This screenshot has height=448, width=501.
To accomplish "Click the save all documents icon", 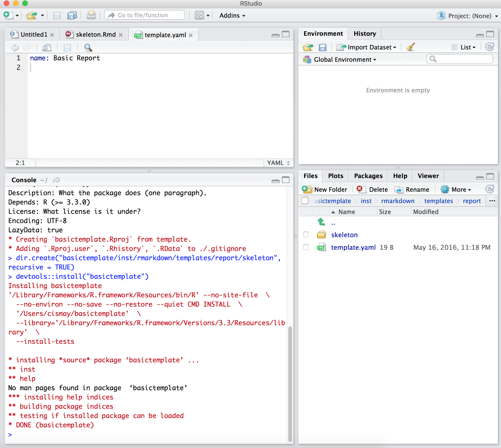I will pyautogui.click(x=72, y=15).
